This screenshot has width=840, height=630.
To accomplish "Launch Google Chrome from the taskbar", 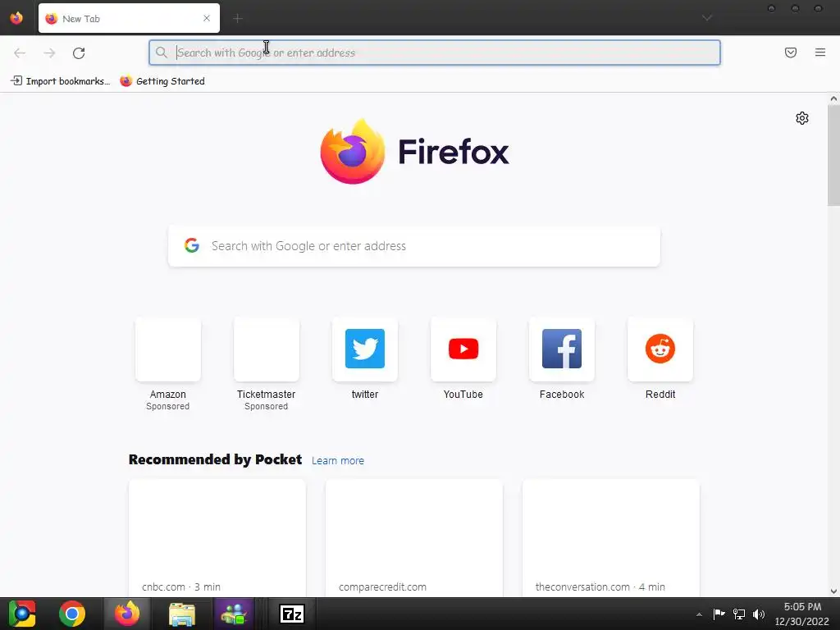I will pos(72,614).
